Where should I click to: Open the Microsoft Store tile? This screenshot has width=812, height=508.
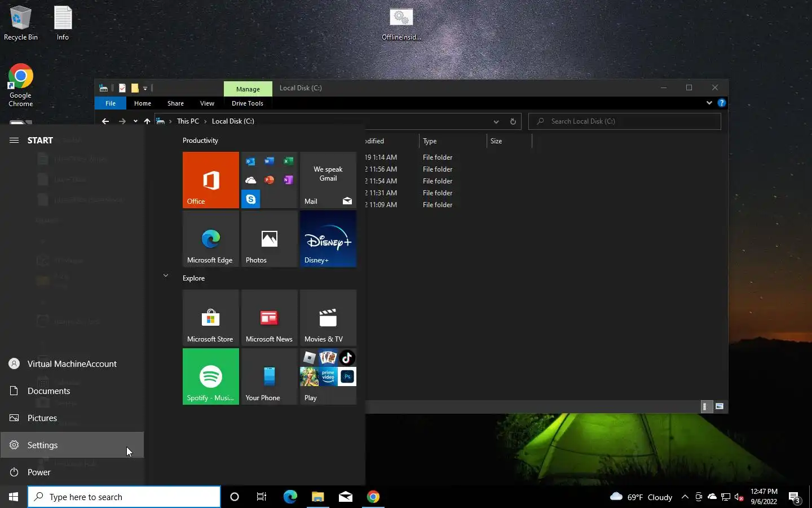click(x=210, y=317)
